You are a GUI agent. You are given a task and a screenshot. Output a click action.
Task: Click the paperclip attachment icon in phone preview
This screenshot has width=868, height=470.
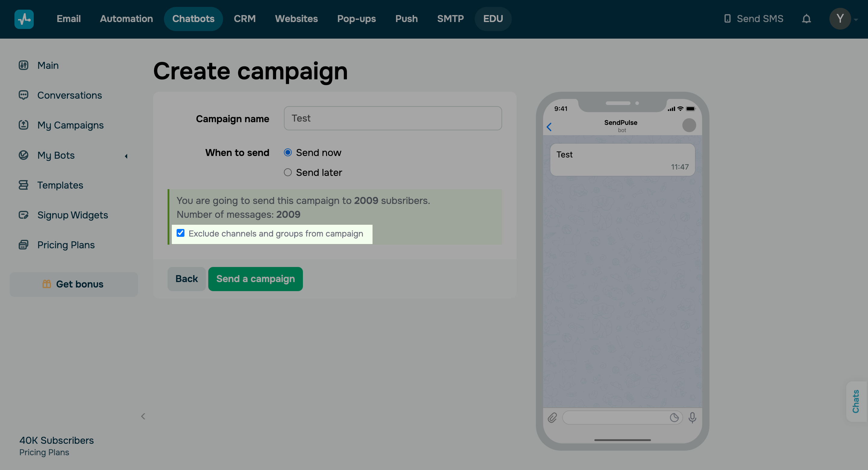coord(552,418)
